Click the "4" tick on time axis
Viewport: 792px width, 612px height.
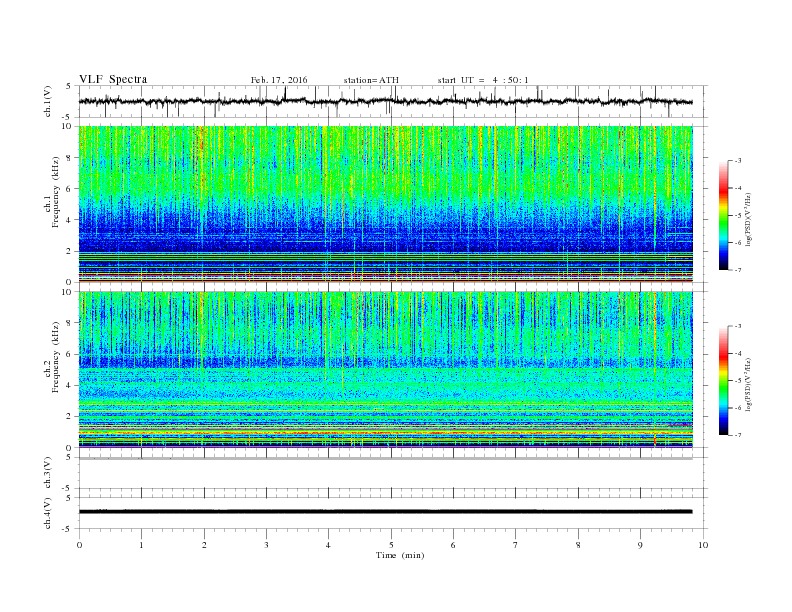point(329,545)
